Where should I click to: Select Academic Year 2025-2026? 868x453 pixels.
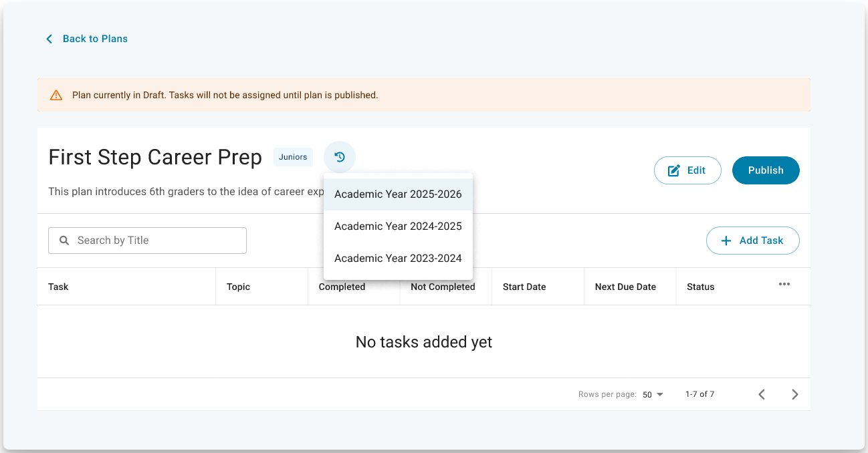pyautogui.click(x=398, y=194)
